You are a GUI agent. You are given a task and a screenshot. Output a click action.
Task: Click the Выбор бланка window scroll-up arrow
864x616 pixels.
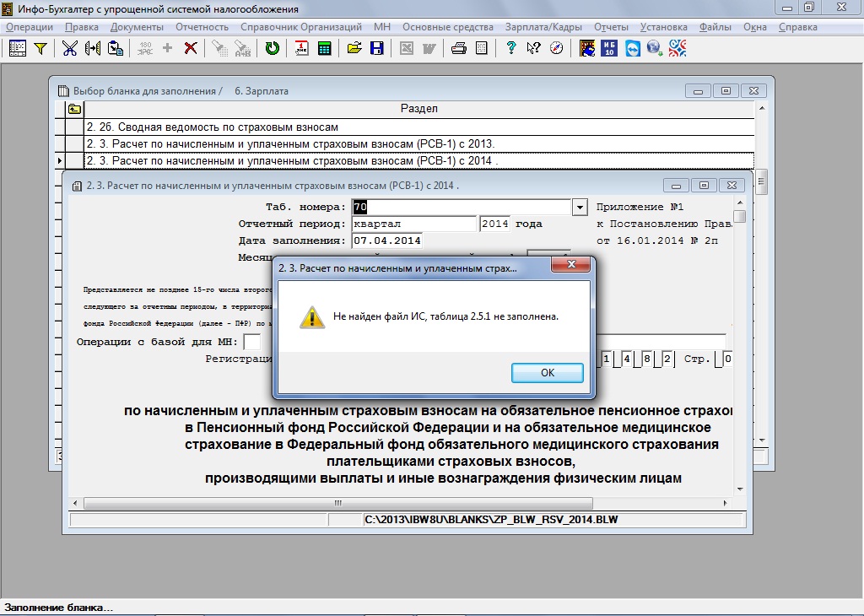point(762,108)
